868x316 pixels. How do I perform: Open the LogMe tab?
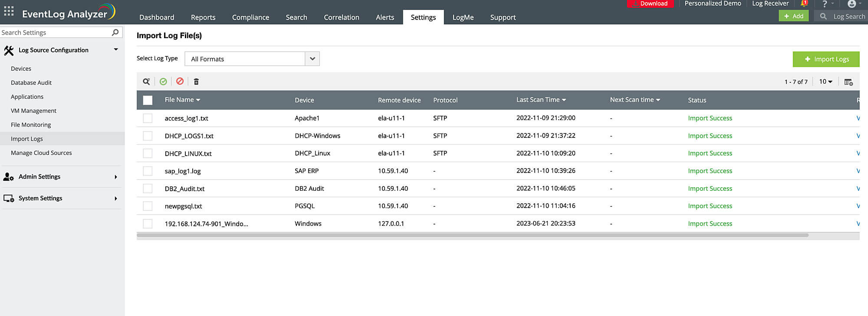463,17
